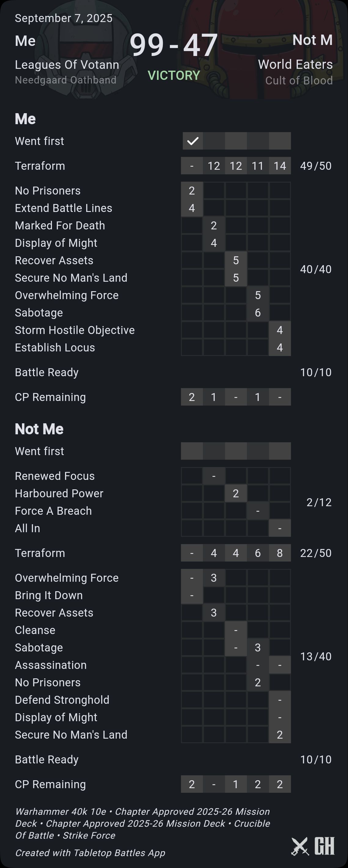
Task: Click the Created with Tabletop Battles App text
Action: pos(90,853)
